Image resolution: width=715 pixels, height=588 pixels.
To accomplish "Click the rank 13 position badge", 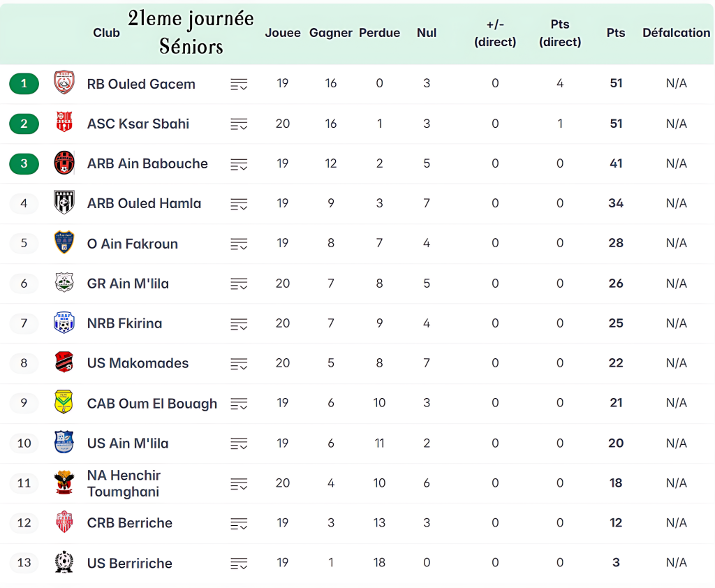I will point(24,563).
